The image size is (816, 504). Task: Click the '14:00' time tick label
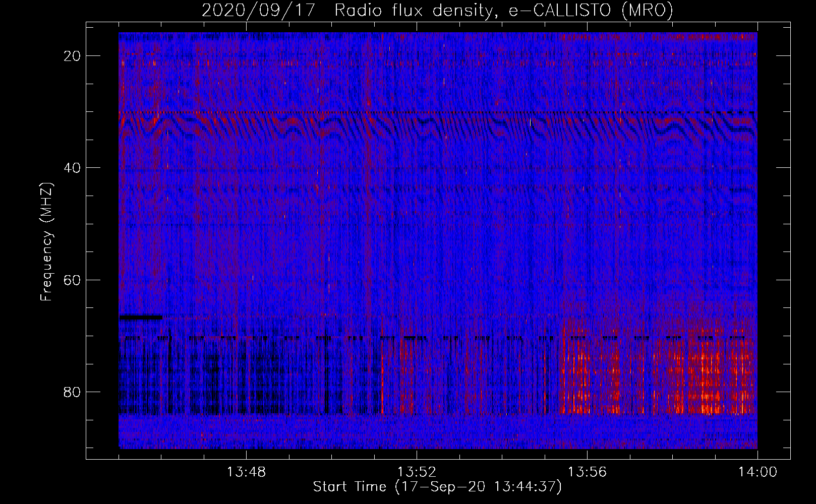757,472
